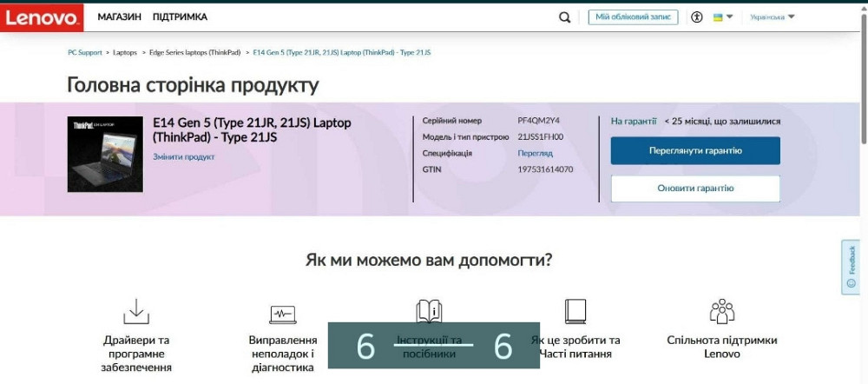868x384 pixels.
Task: Open the search magnifier icon
Action: click(x=564, y=17)
